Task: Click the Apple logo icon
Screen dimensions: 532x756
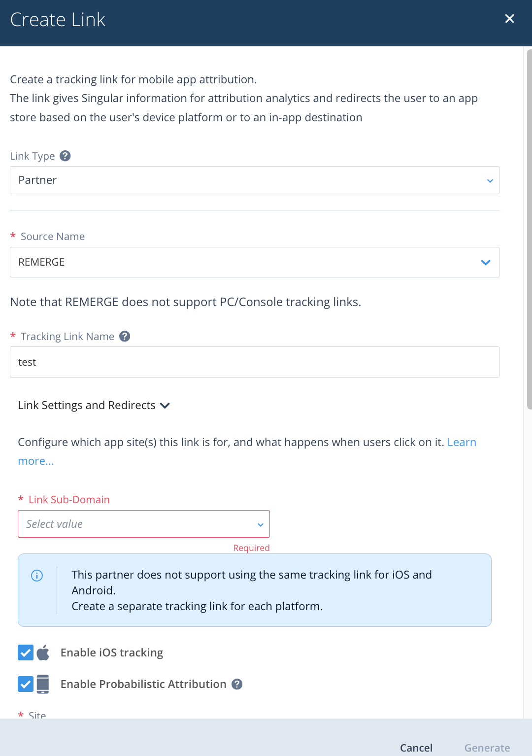Action: [43, 653]
